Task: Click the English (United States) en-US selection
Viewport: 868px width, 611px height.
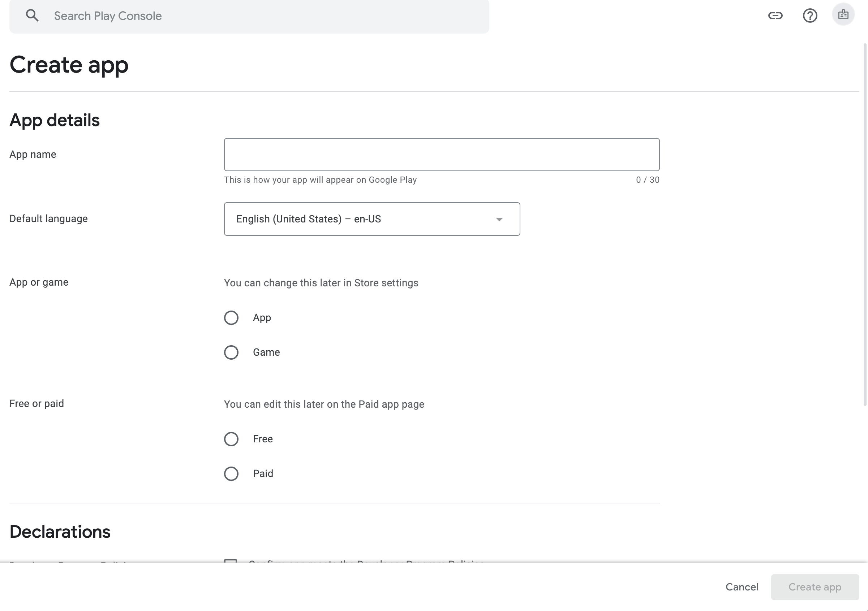Action: pyautogui.click(x=308, y=219)
